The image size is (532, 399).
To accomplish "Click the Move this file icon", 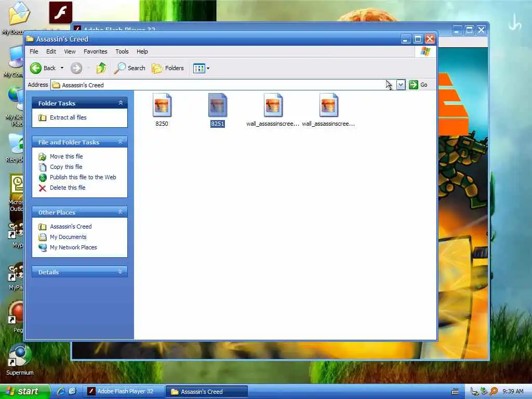I will point(43,157).
